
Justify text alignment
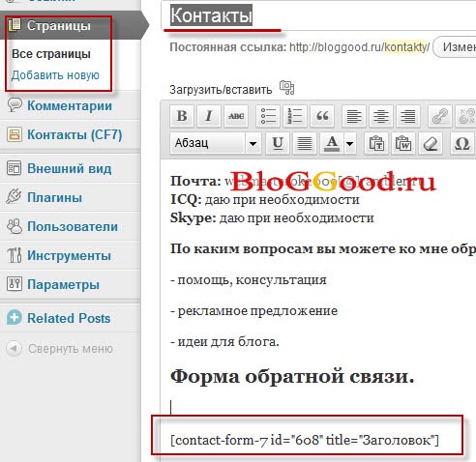[305, 143]
